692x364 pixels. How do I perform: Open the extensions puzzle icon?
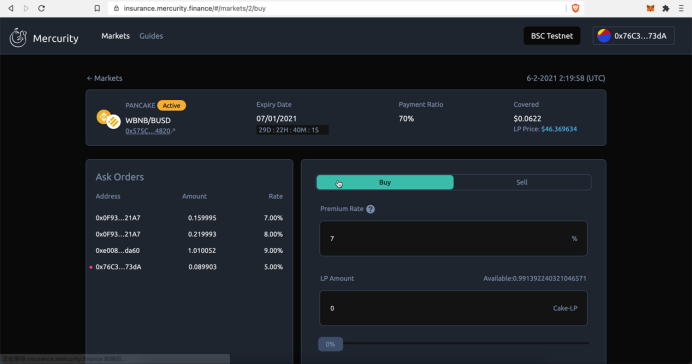666,8
